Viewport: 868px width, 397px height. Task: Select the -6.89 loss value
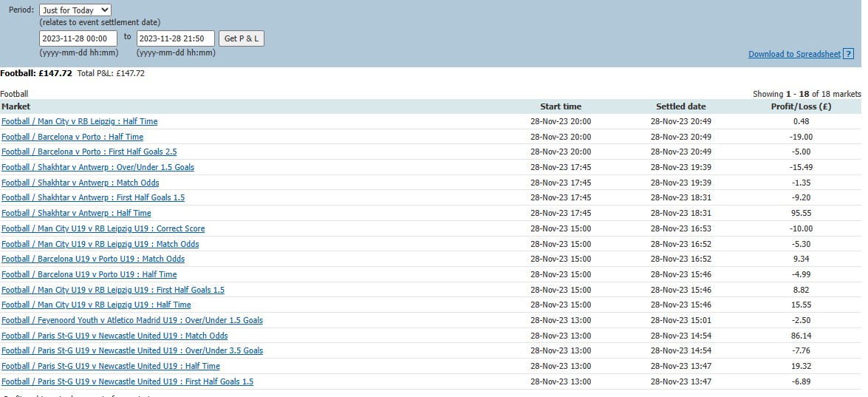point(801,382)
